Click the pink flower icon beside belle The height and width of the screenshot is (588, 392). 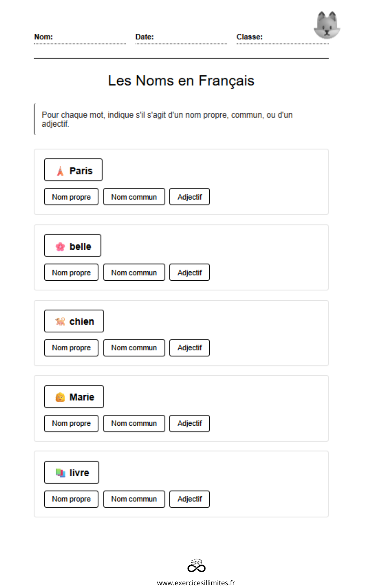point(60,247)
